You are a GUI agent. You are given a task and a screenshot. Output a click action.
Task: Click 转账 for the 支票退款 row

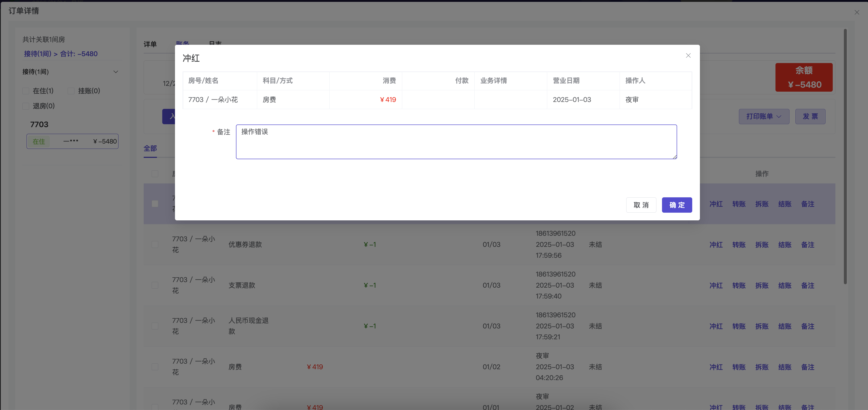pos(739,286)
